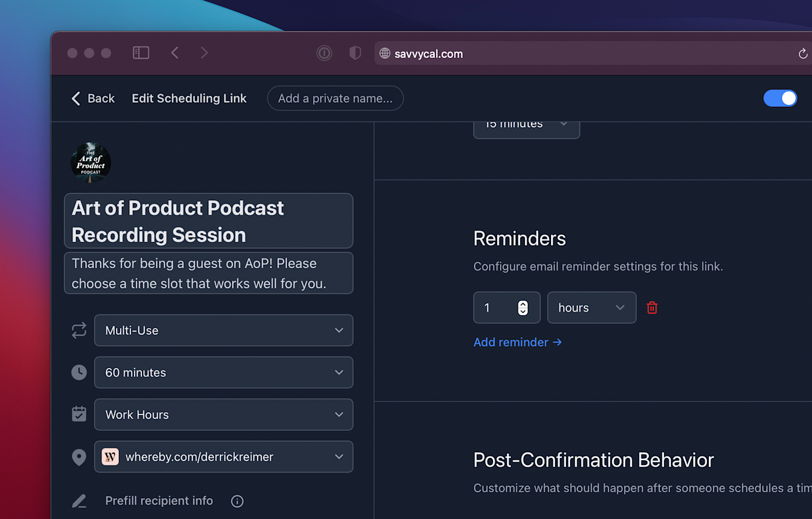This screenshot has height=519, width=812.
Task: Click the Edit Scheduling Link heading
Action: [189, 98]
